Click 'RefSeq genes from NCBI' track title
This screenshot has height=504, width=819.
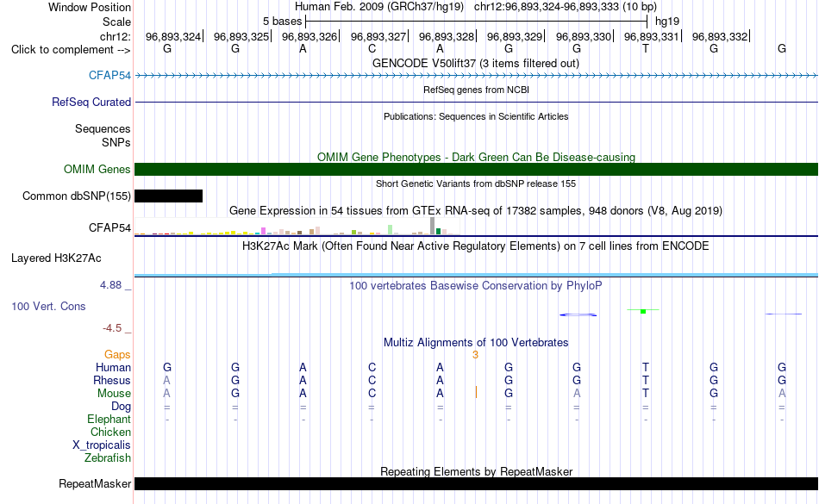(476, 90)
